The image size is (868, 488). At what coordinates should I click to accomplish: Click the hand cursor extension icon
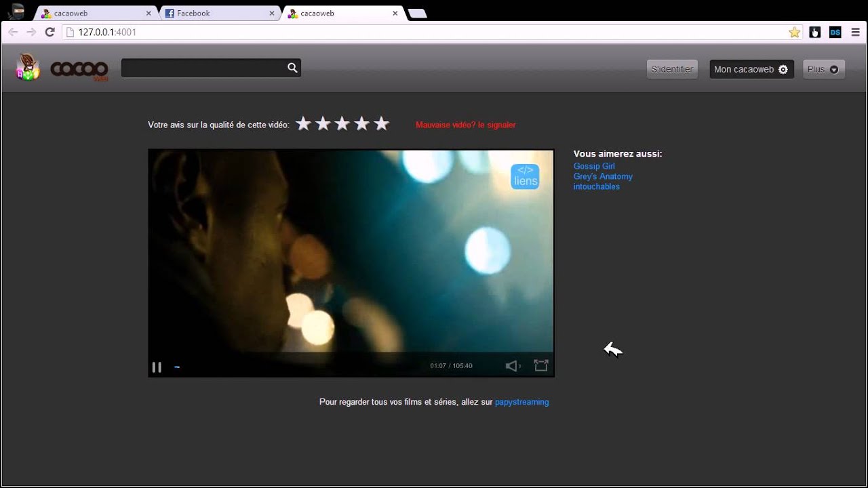coord(815,32)
